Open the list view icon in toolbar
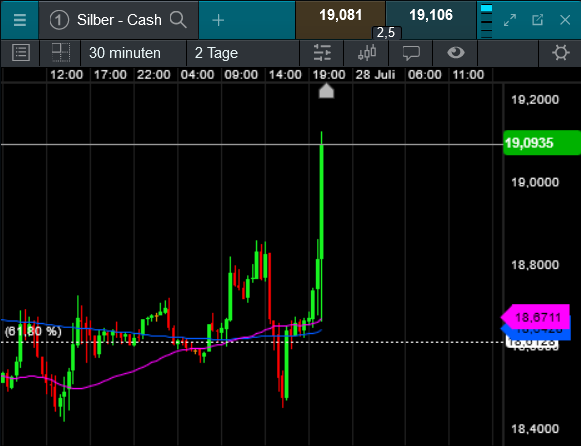Viewport: 581px width, 446px height. [21, 53]
